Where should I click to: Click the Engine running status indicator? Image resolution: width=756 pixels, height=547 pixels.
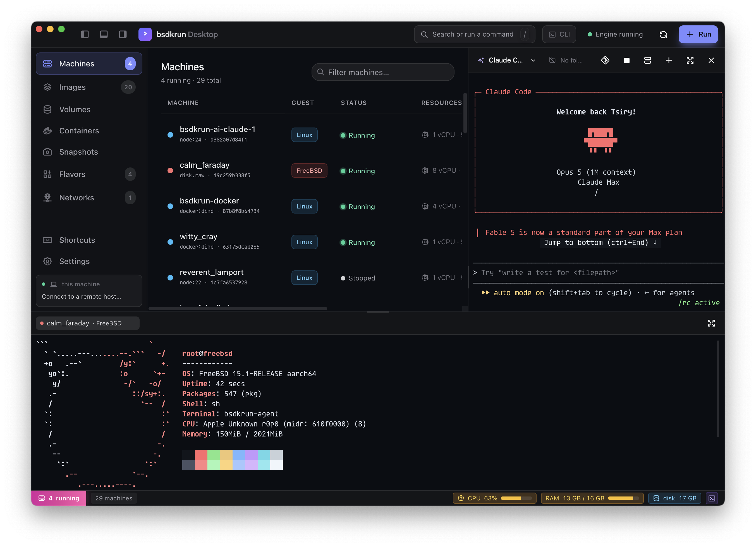[615, 34]
